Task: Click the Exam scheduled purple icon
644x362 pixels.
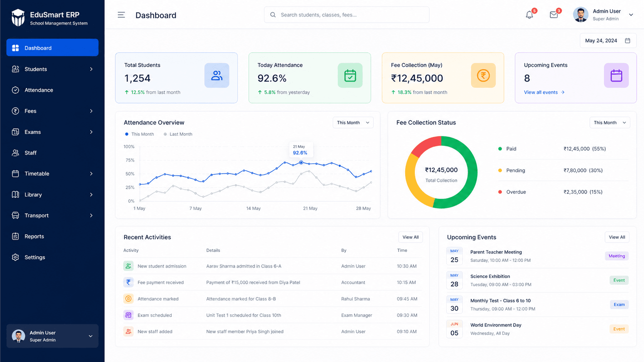Action: (128, 315)
